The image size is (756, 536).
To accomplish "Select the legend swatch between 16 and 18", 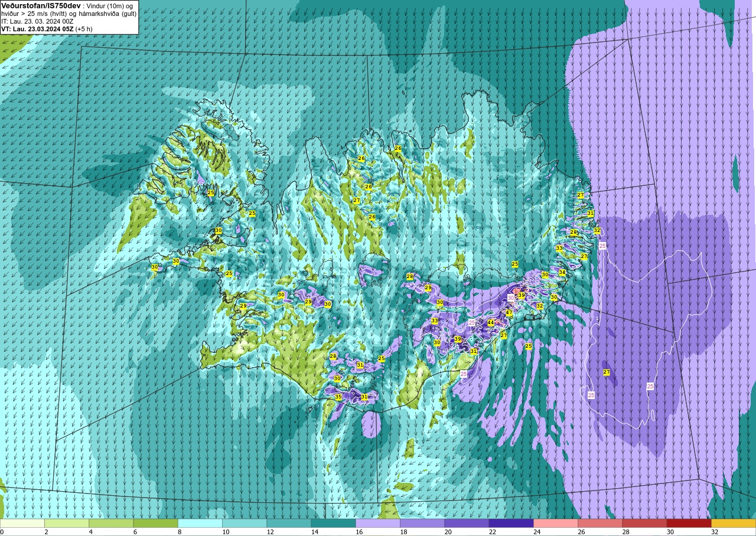I will point(378,523).
